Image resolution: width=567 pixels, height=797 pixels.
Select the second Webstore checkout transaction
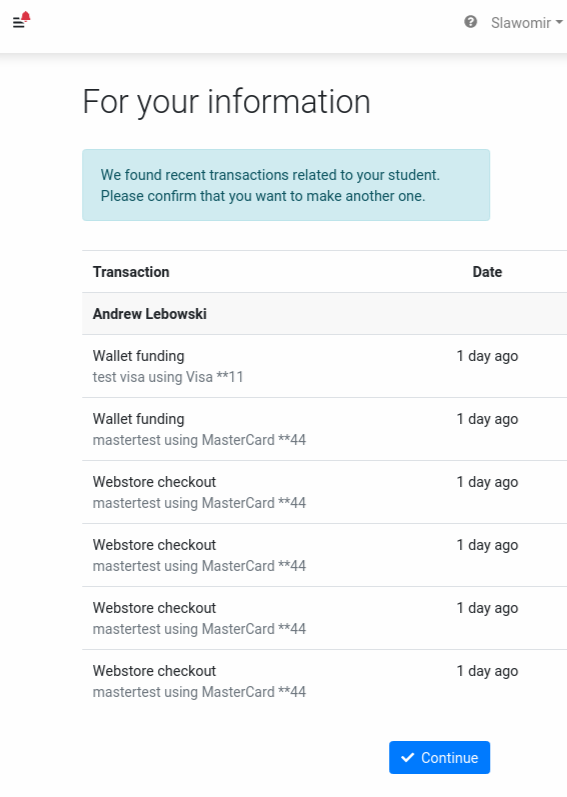(x=324, y=555)
